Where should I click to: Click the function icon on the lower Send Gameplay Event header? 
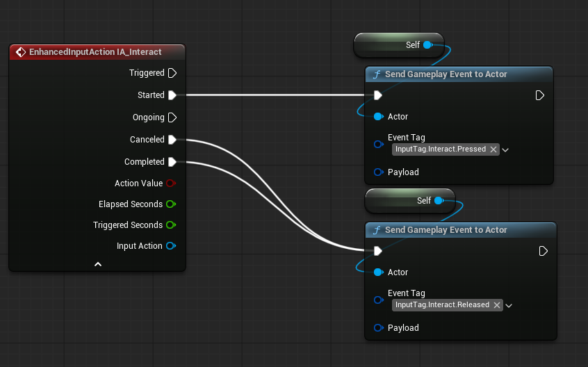click(377, 230)
